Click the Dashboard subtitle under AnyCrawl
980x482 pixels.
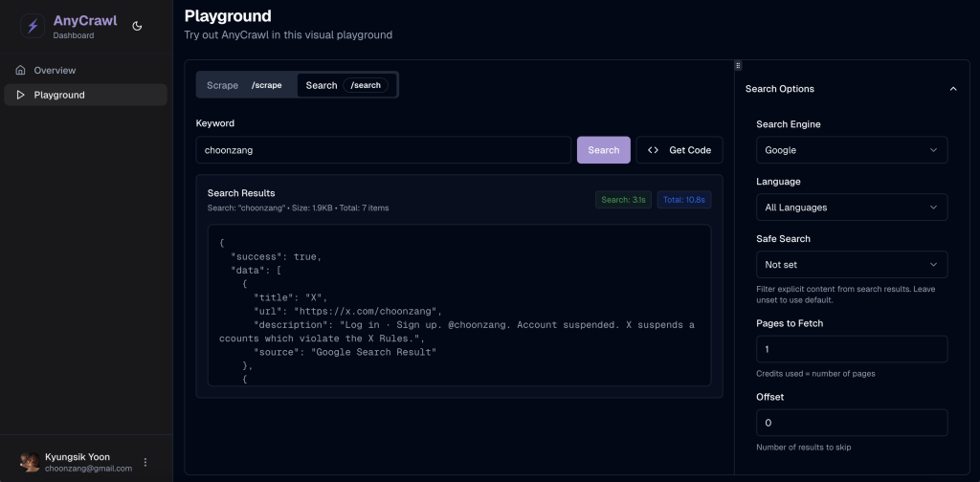(x=74, y=35)
